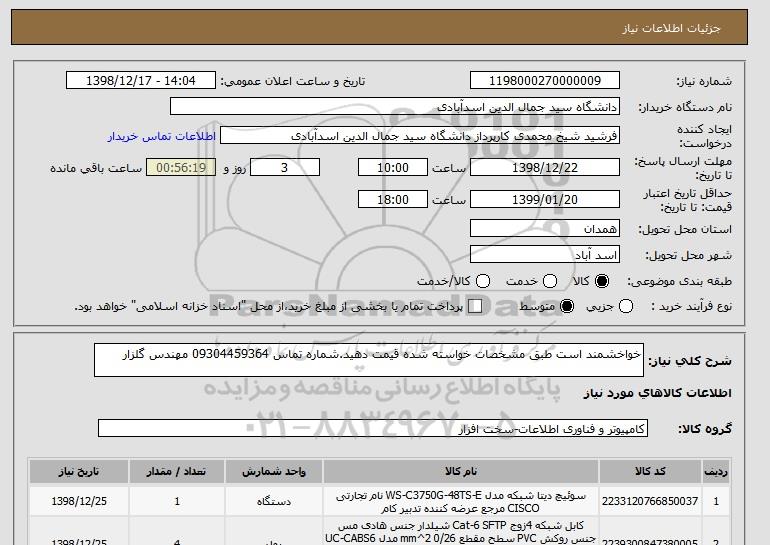Click product code 2233120766850037
The width and height of the screenshot is (770, 545).
(650, 501)
